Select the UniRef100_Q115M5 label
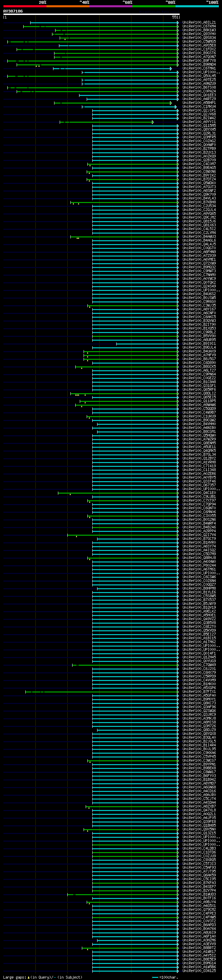Viewport: 222px width, 980px height. pyautogui.click(x=199, y=125)
